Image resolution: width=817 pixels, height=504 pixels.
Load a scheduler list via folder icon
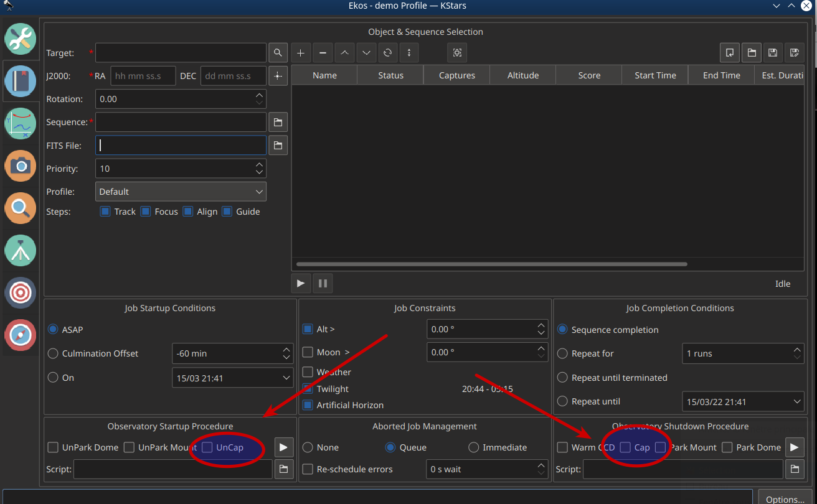752,53
